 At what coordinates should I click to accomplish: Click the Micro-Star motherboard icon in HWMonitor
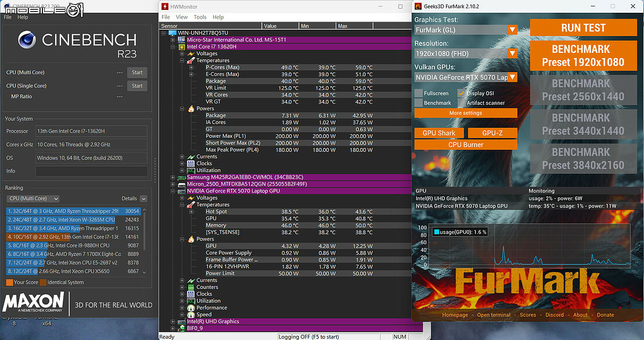coord(182,40)
